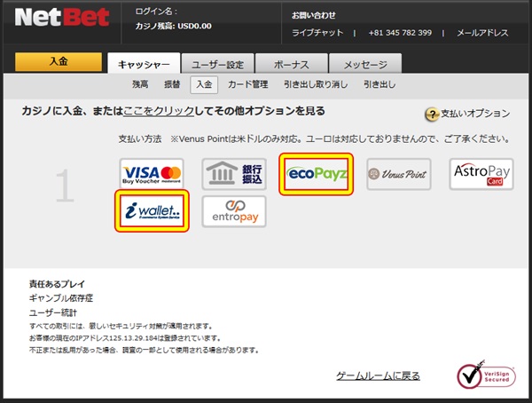Open the カード管理 sub-menu

click(248, 84)
